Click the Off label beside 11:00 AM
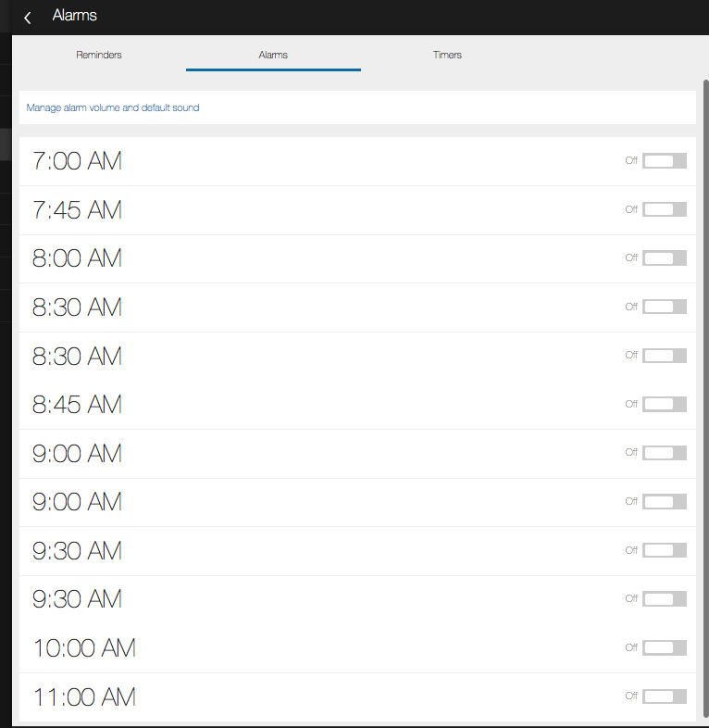 631,696
